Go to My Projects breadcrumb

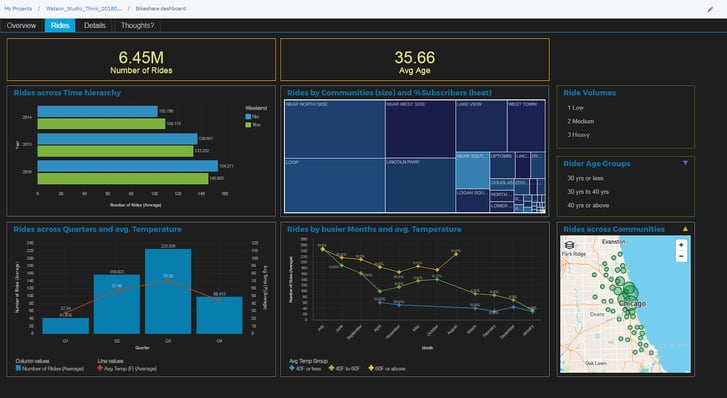18,9
